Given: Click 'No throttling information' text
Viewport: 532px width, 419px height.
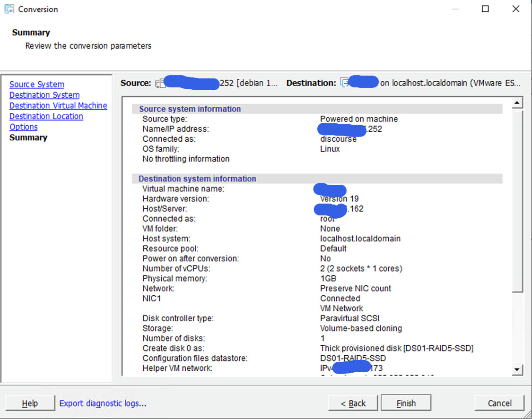Looking at the screenshot, I should tap(186, 159).
